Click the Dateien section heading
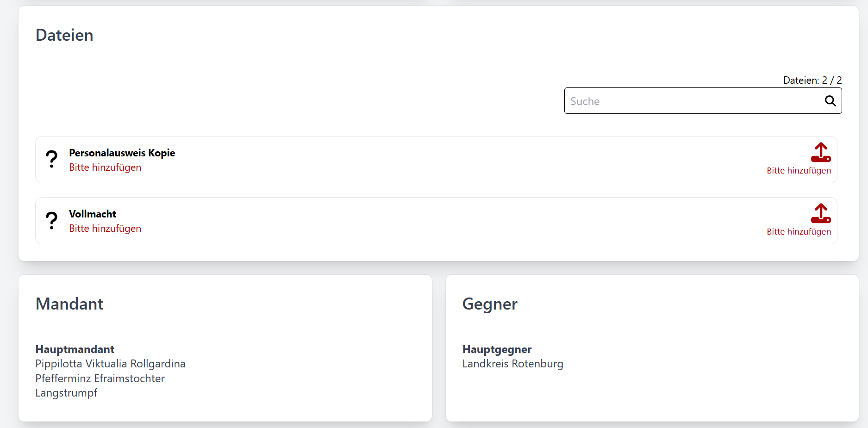 [x=64, y=35]
